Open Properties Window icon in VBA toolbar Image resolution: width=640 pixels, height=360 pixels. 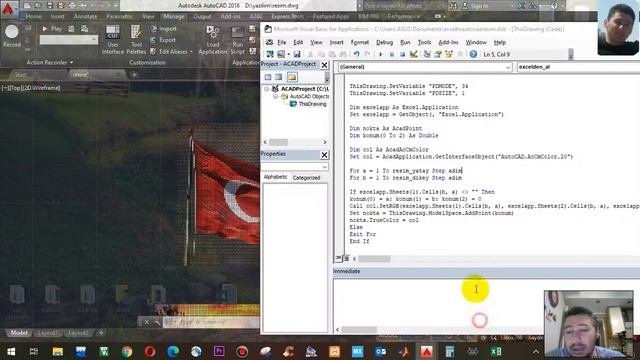tap(438, 54)
